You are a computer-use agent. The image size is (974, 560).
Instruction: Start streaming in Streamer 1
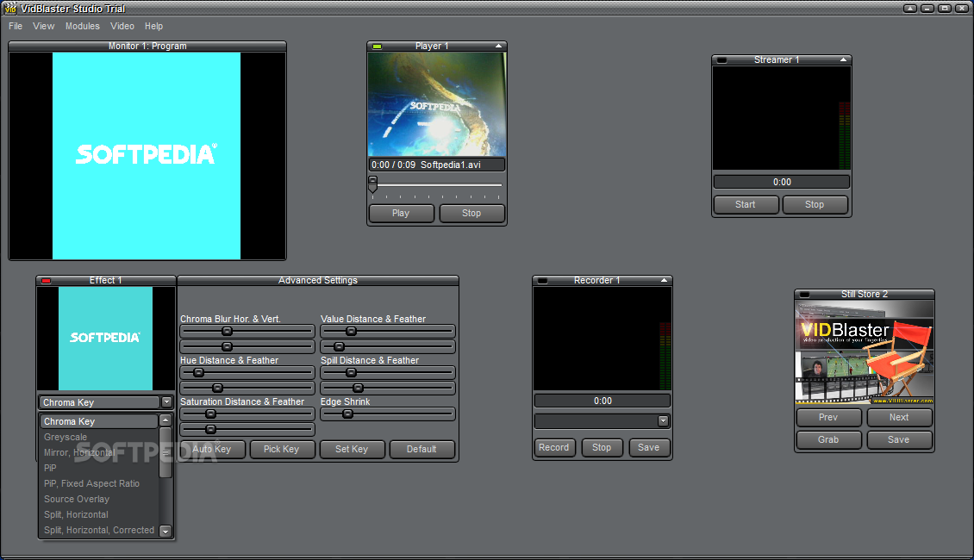pyautogui.click(x=746, y=205)
